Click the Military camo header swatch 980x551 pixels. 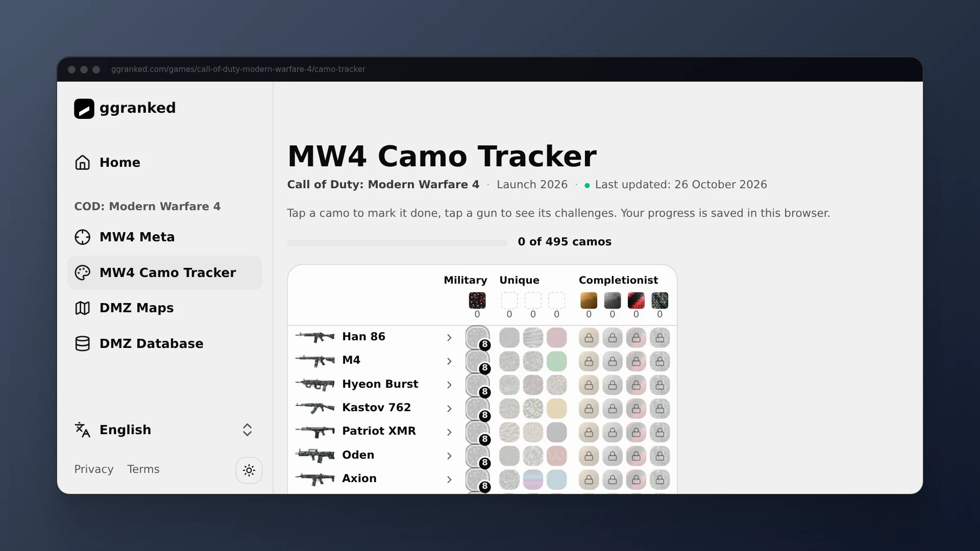click(477, 300)
